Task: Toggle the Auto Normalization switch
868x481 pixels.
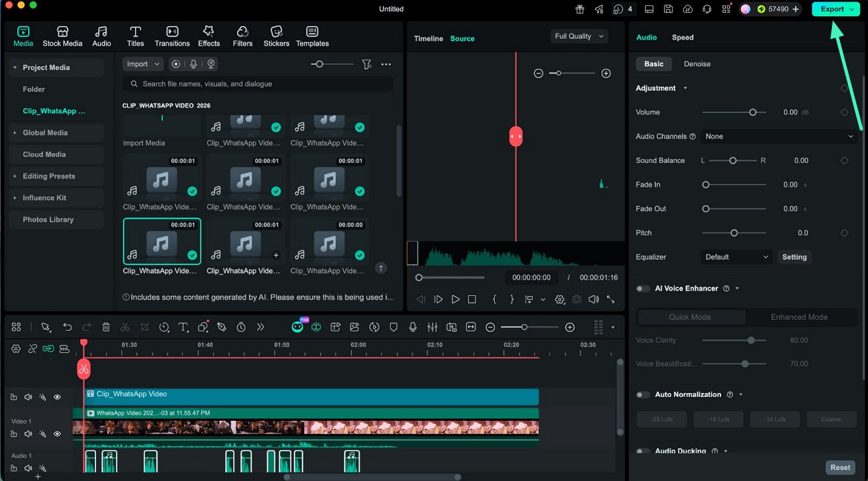Action: click(x=643, y=395)
